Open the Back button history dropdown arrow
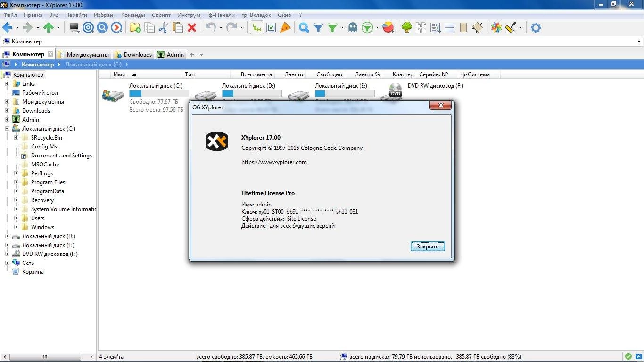Screen dimensions: 644x362 point(17,28)
